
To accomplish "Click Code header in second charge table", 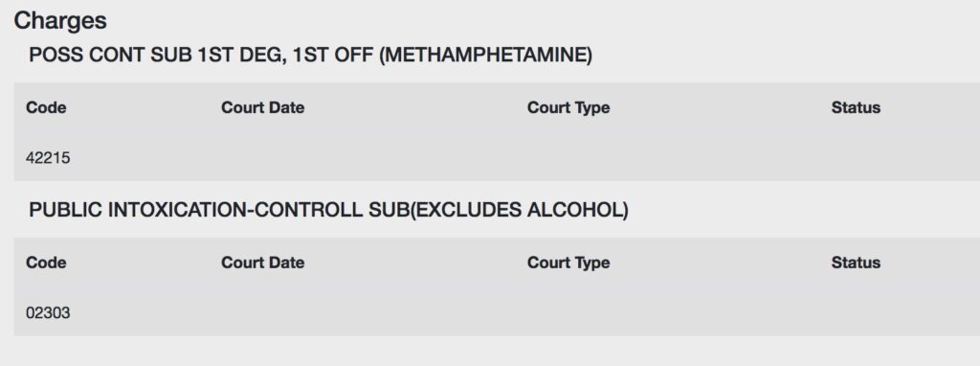I will 46,263.
